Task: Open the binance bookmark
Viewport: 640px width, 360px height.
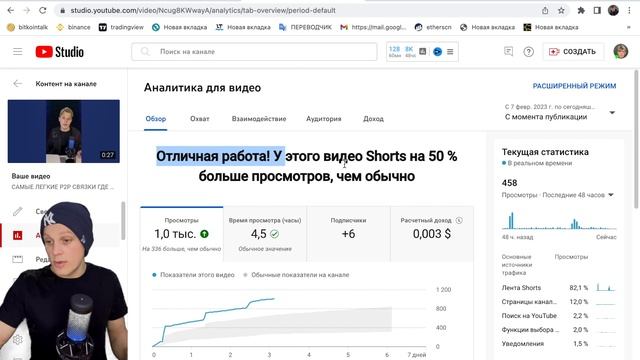Action: click(73, 27)
